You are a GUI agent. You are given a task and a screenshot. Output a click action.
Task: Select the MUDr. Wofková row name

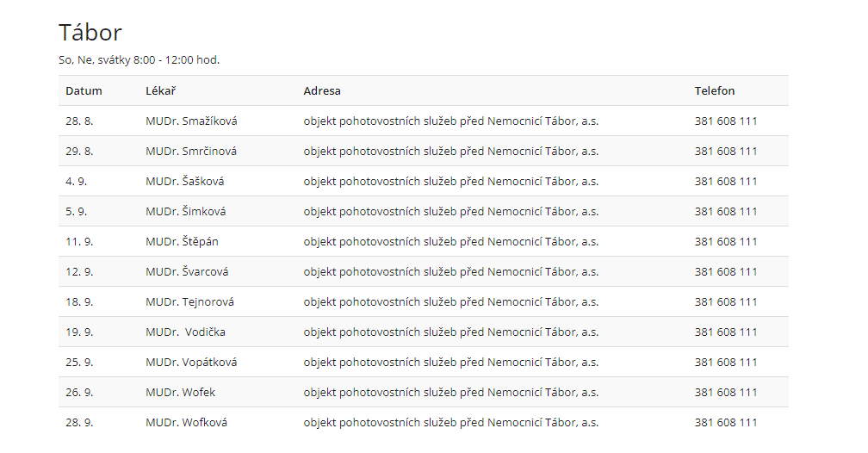point(187,423)
